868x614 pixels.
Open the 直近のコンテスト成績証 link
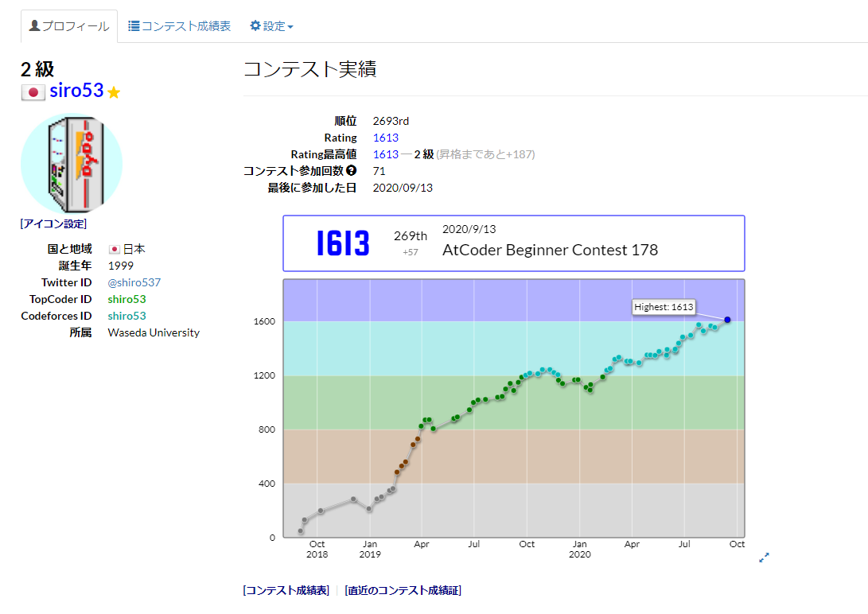pyautogui.click(x=403, y=590)
